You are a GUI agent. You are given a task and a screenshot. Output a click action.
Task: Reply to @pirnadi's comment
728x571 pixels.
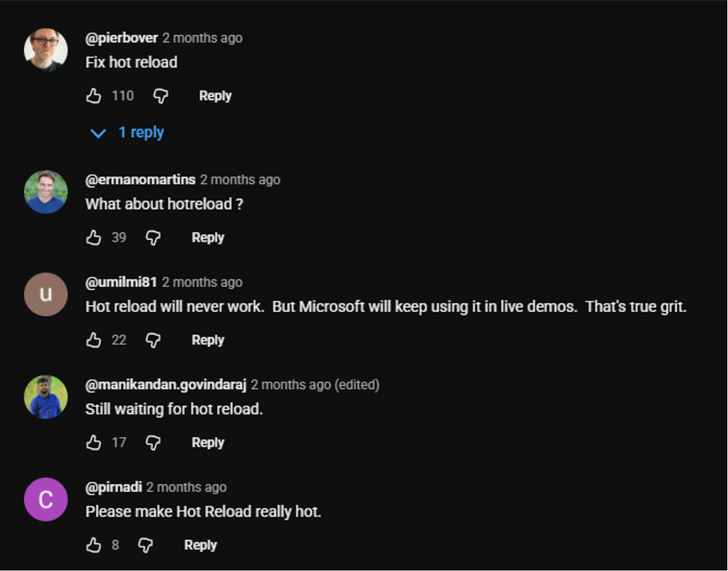(199, 544)
